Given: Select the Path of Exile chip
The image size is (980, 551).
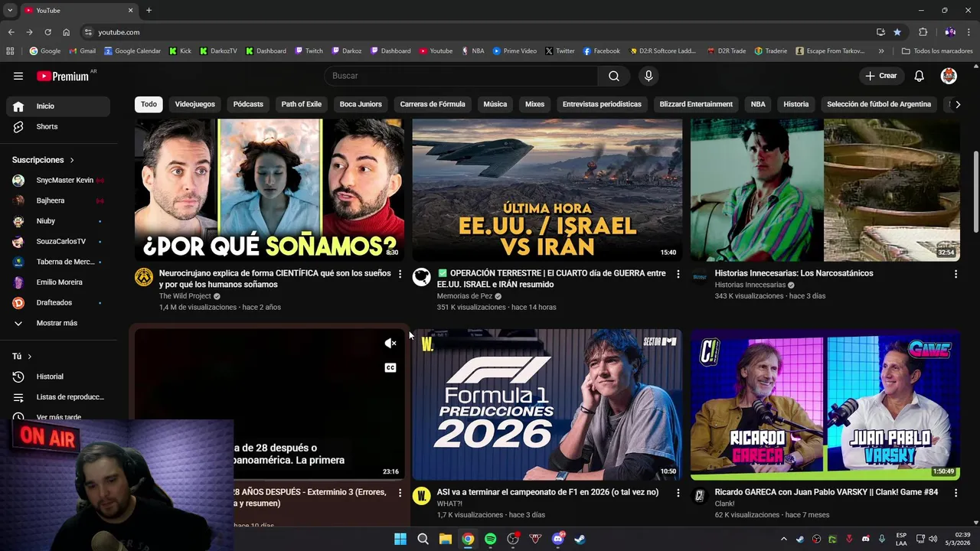Looking at the screenshot, I should [301, 104].
